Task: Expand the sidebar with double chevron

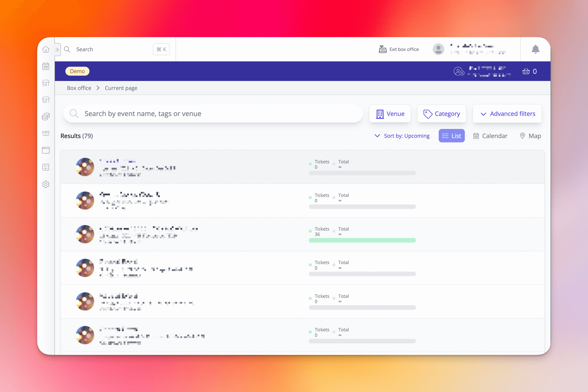Action: [57, 50]
